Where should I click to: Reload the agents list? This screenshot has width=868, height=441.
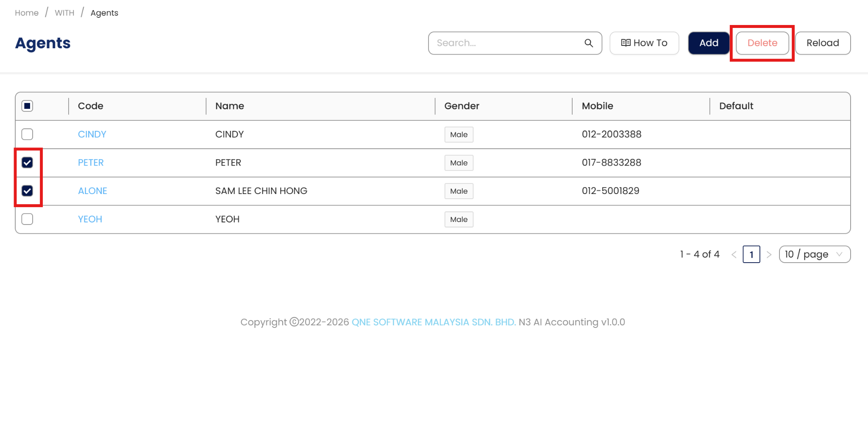(823, 43)
